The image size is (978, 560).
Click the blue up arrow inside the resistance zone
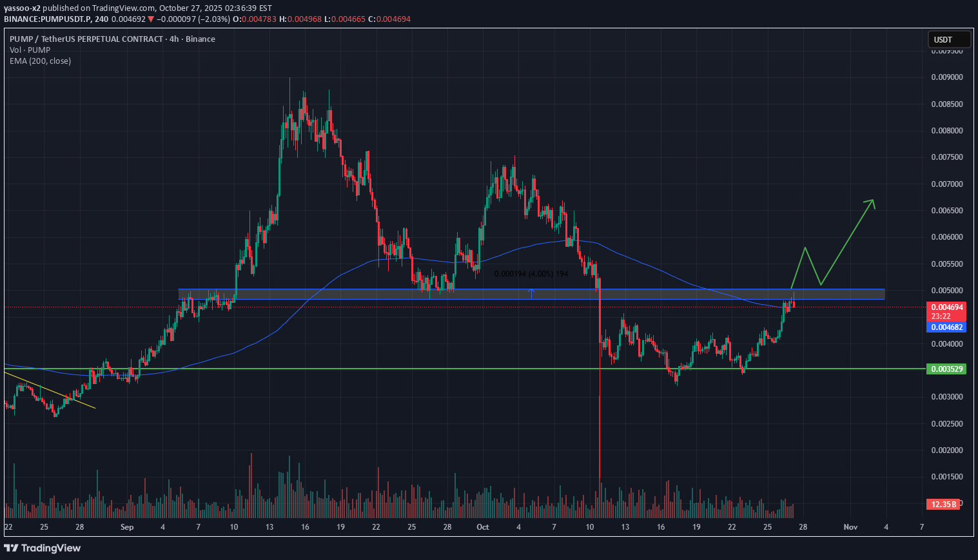(531, 293)
